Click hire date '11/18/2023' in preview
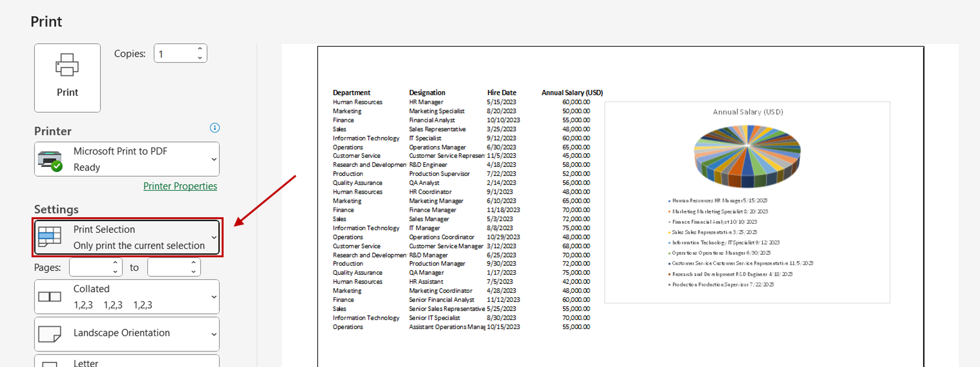The image size is (980, 367). [503, 210]
